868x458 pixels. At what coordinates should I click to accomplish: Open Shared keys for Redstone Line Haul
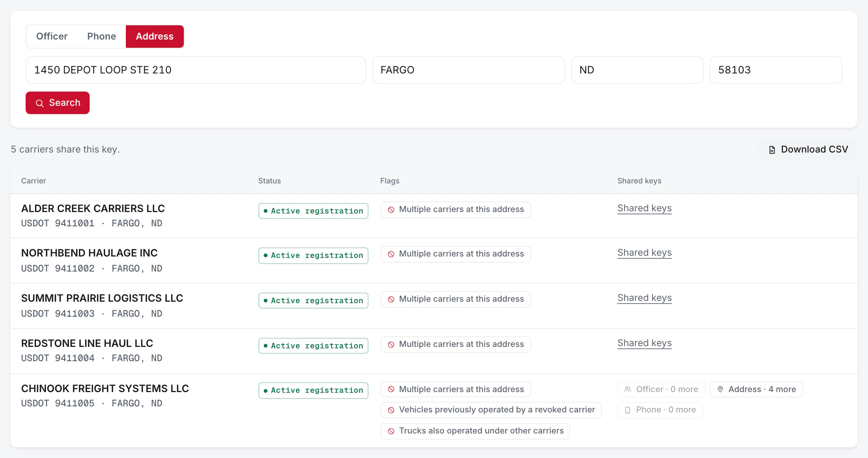644,343
